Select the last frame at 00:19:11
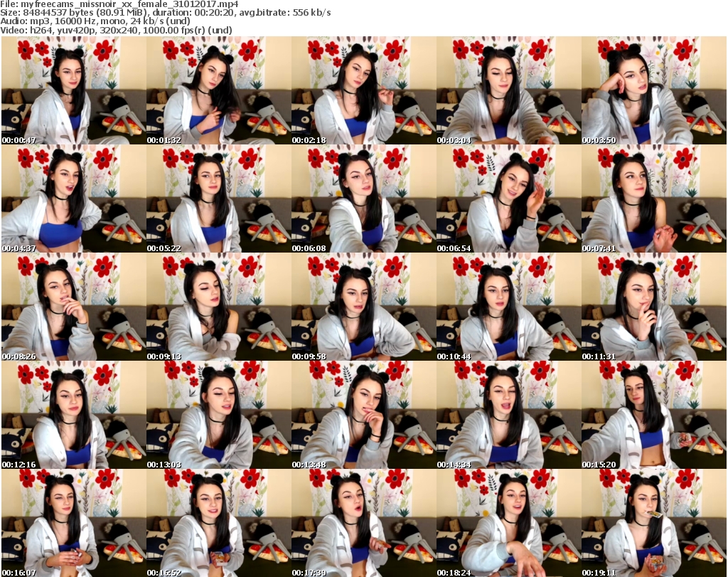This screenshot has height=577, width=728. pos(653,523)
